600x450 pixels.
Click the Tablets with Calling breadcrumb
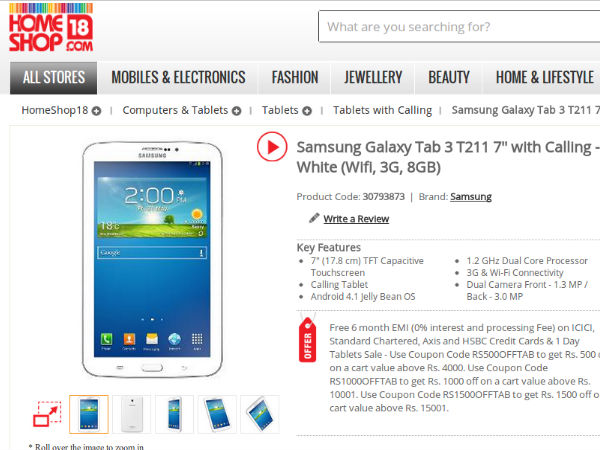(382, 110)
